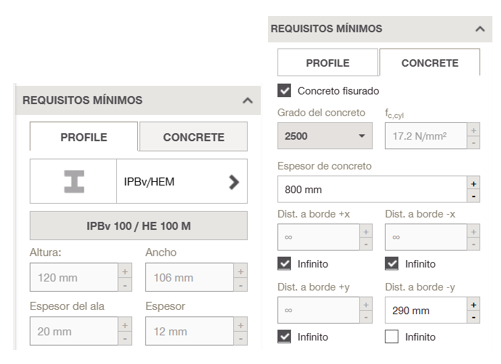This screenshot has height=364, width=501.
Task: Click the 'Espesor de concreto' label
Action: click(324, 166)
